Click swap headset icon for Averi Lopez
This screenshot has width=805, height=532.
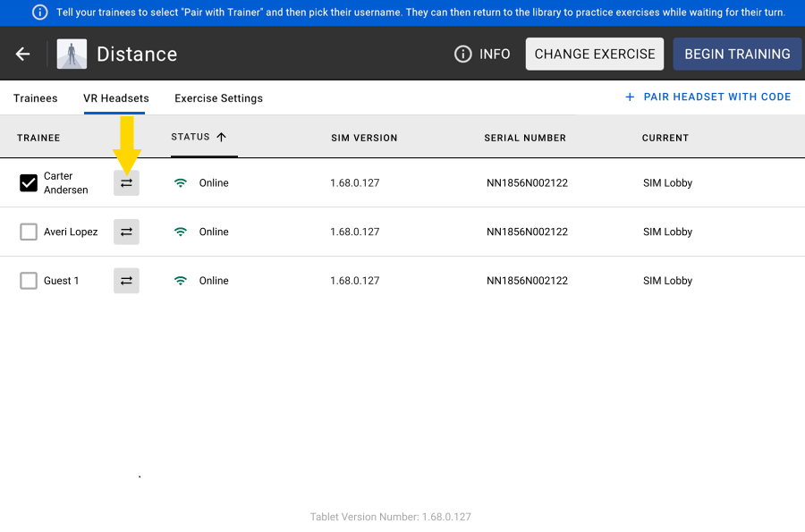(126, 232)
